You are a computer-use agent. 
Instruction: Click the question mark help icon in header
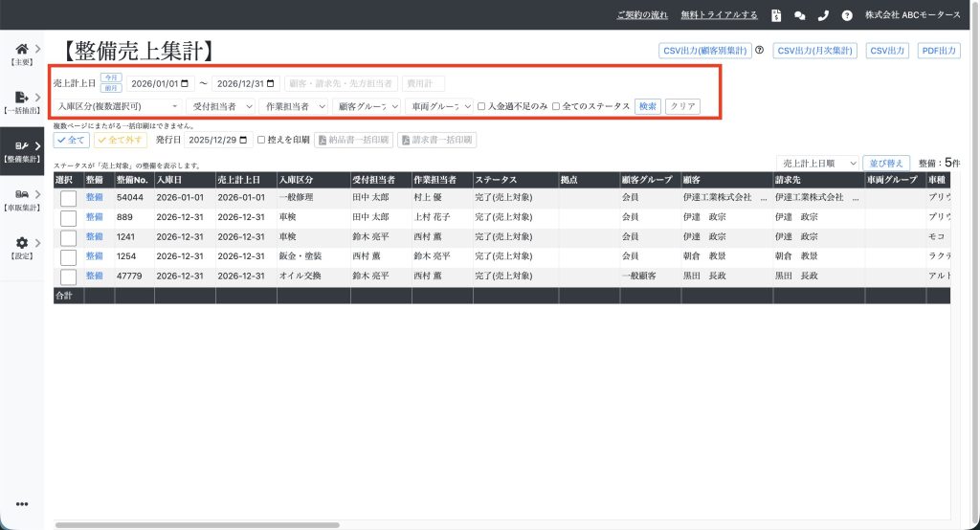coord(847,15)
